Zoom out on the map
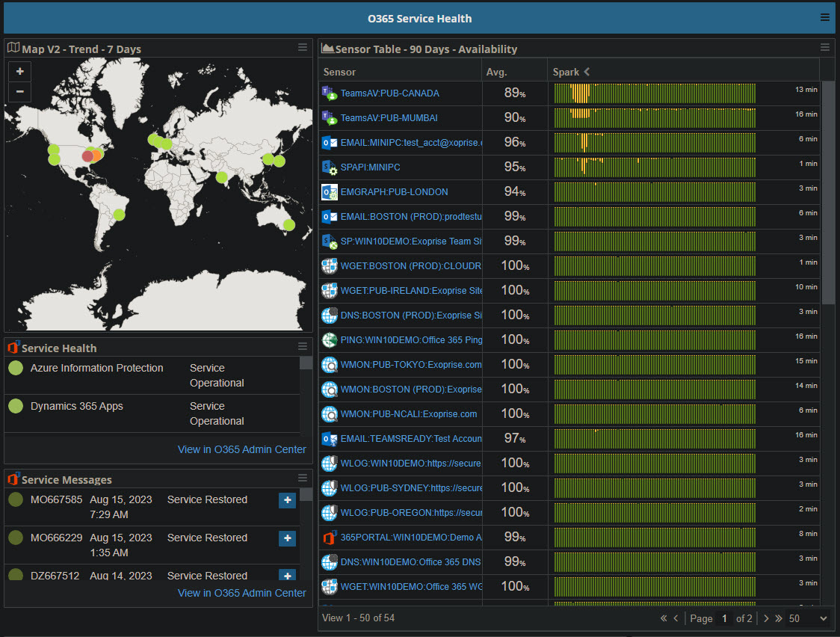 click(20, 92)
